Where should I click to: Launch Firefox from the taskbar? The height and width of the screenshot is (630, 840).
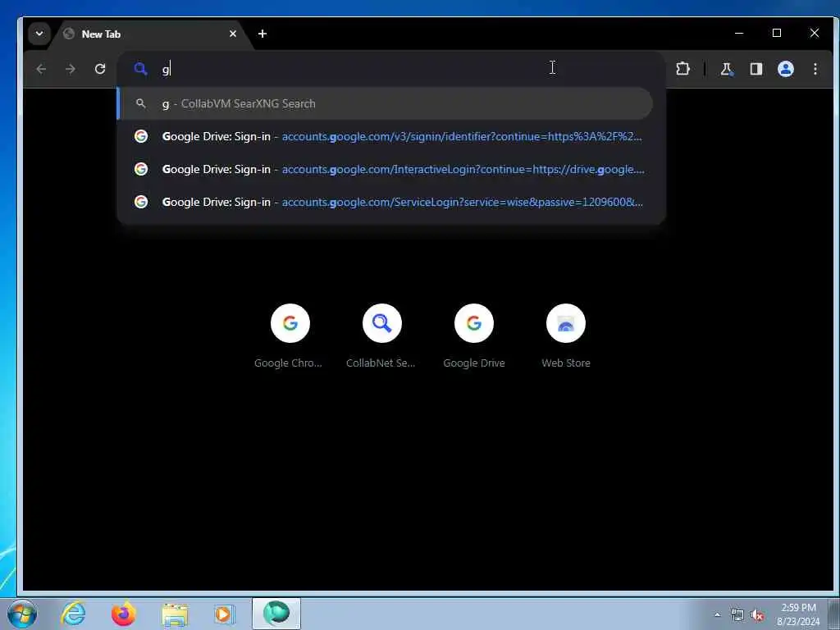coord(124,614)
